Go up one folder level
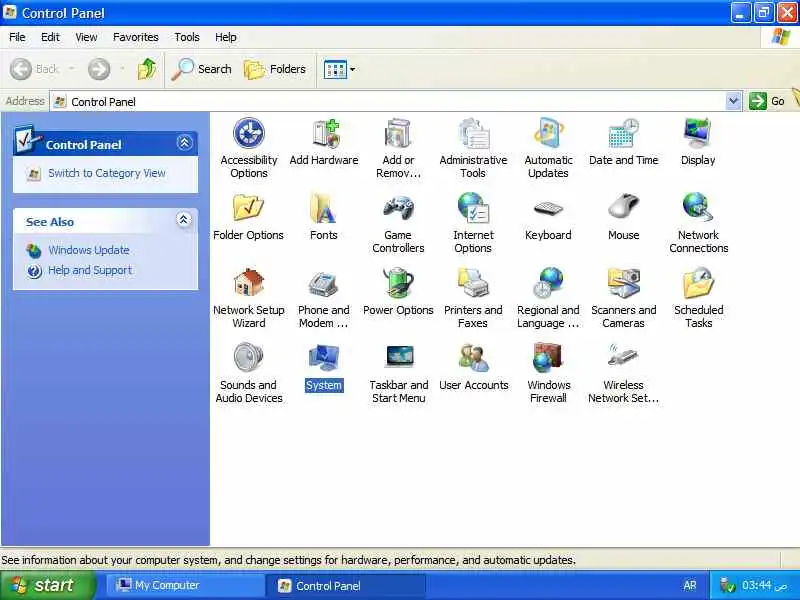Image resolution: width=800 pixels, height=600 pixels. (x=147, y=69)
